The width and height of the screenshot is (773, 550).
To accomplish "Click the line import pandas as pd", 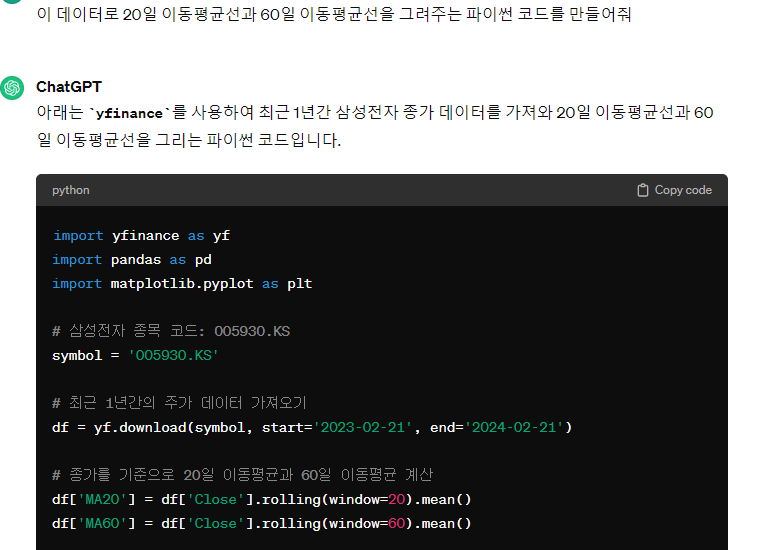I will tap(132, 260).
